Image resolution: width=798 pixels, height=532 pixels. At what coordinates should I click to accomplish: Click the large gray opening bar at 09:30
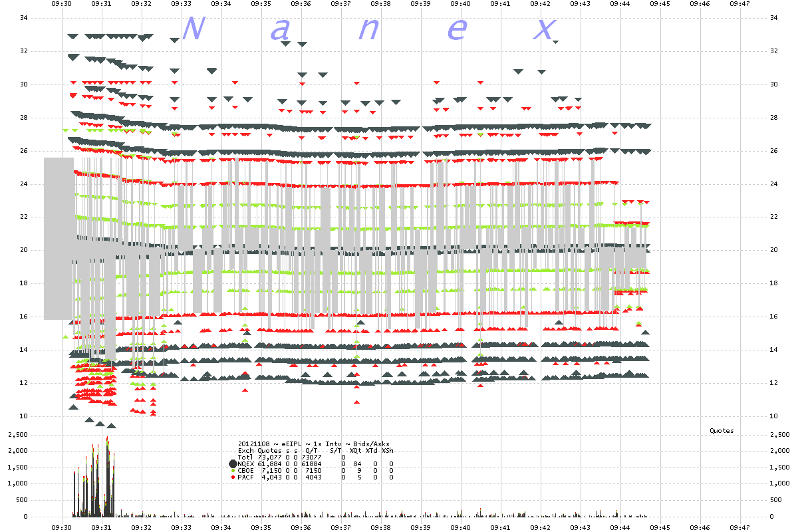pyautogui.click(x=59, y=238)
